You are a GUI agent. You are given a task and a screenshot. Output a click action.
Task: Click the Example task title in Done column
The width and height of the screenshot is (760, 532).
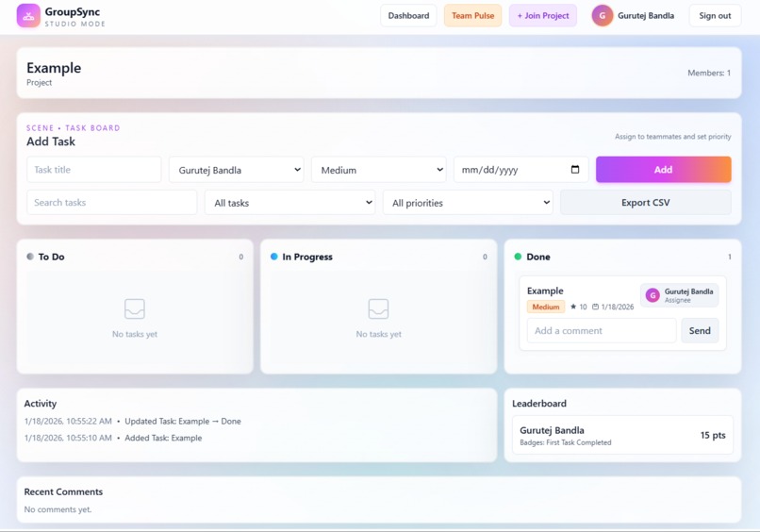pyautogui.click(x=545, y=291)
